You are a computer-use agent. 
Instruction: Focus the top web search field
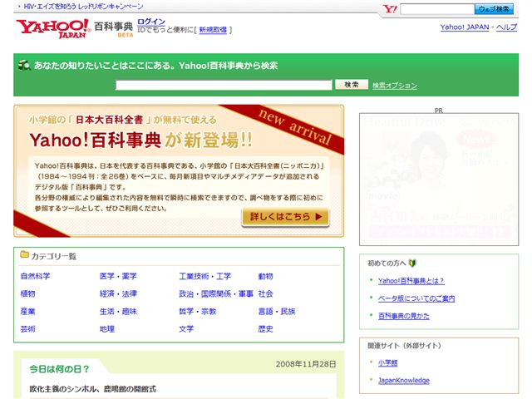pos(437,9)
